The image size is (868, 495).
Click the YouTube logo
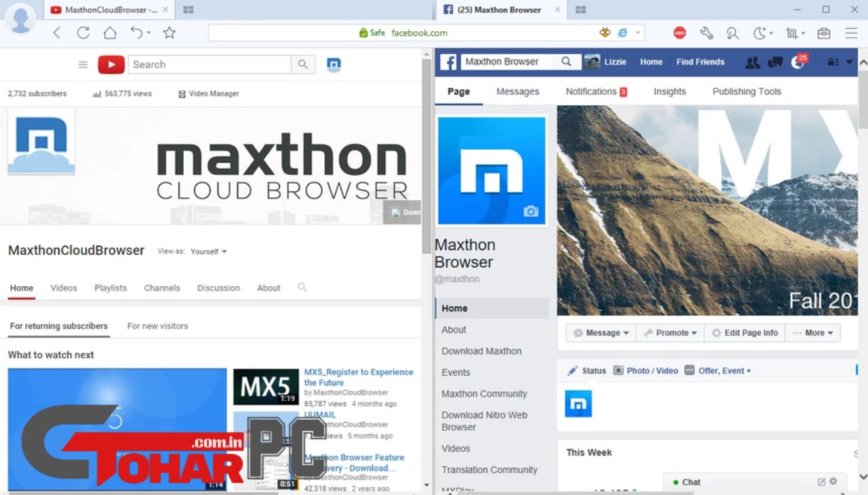[x=111, y=64]
